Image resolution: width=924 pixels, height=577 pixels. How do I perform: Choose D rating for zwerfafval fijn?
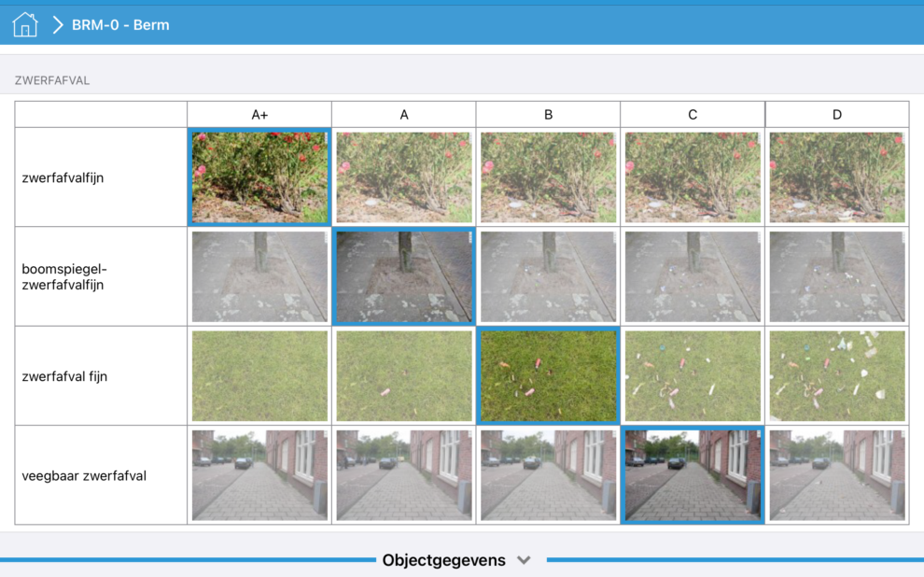click(836, 375)
